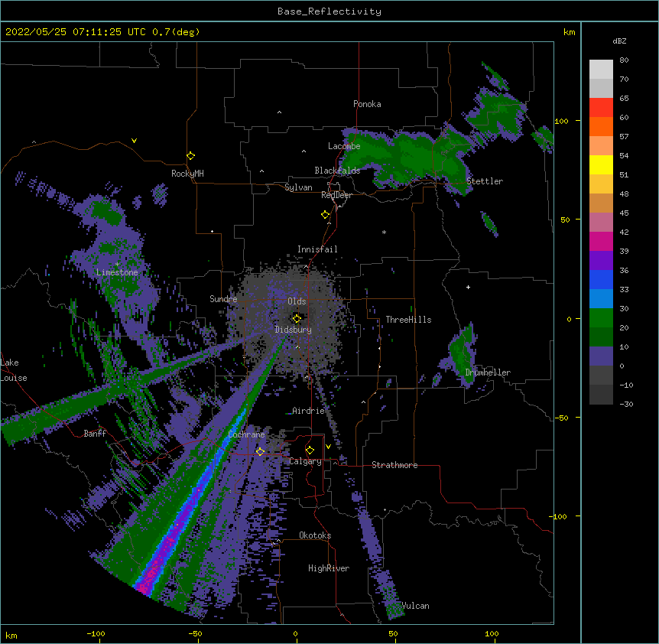This screenshot has height=644, width=659.
Task: Click the yellow radar site marker between Olds and Didsbury
Action: click(297, 319)
